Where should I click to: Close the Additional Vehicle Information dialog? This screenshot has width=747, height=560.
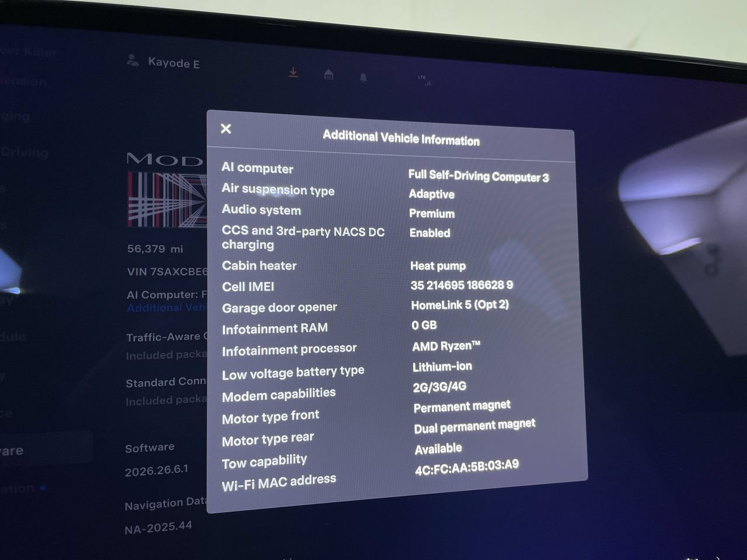click(226, 128)
